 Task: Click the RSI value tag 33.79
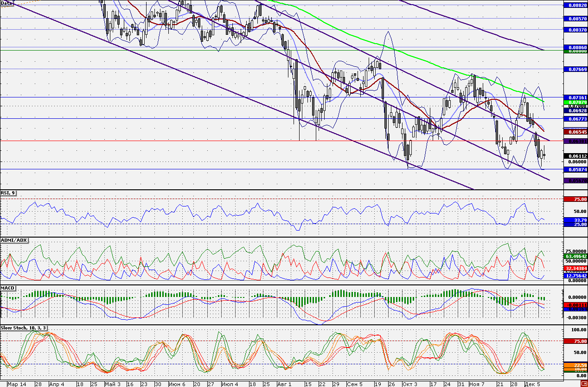(x=575, y=220)
